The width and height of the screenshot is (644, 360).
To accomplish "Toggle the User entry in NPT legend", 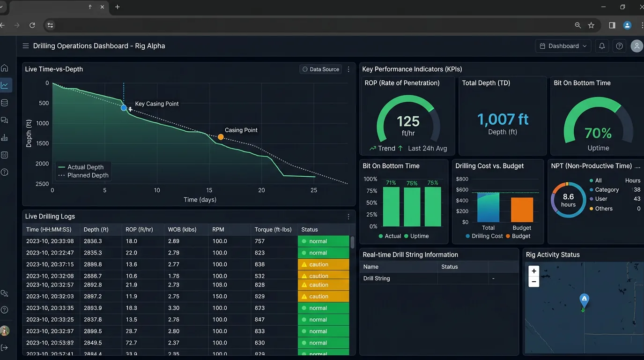I will coord(598,199).
